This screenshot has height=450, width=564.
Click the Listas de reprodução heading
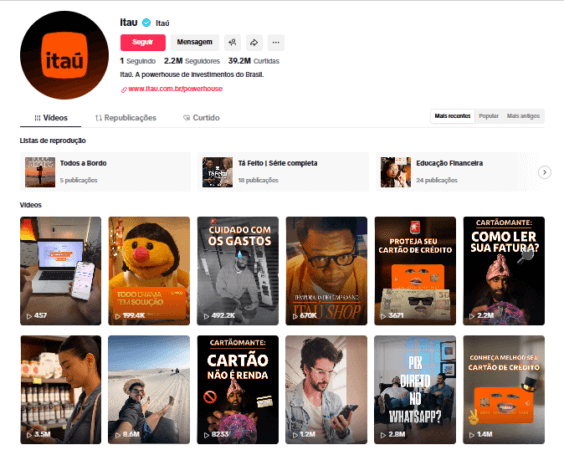pos(53,141)
